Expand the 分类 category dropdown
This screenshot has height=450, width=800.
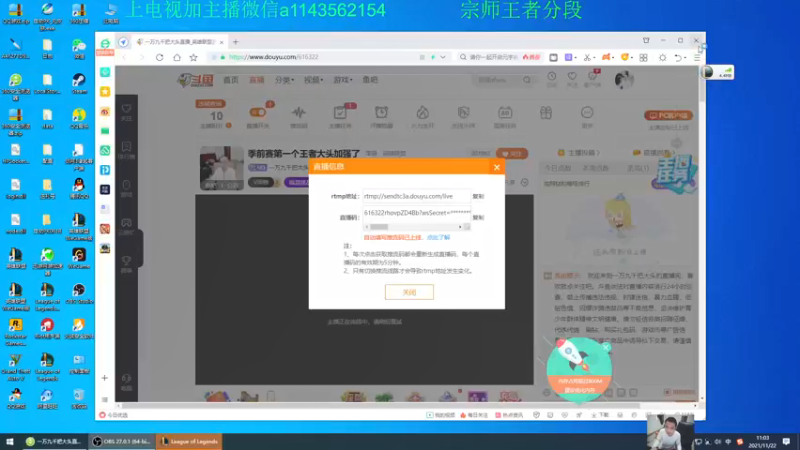pyautogui.click(x=284, y=80)
